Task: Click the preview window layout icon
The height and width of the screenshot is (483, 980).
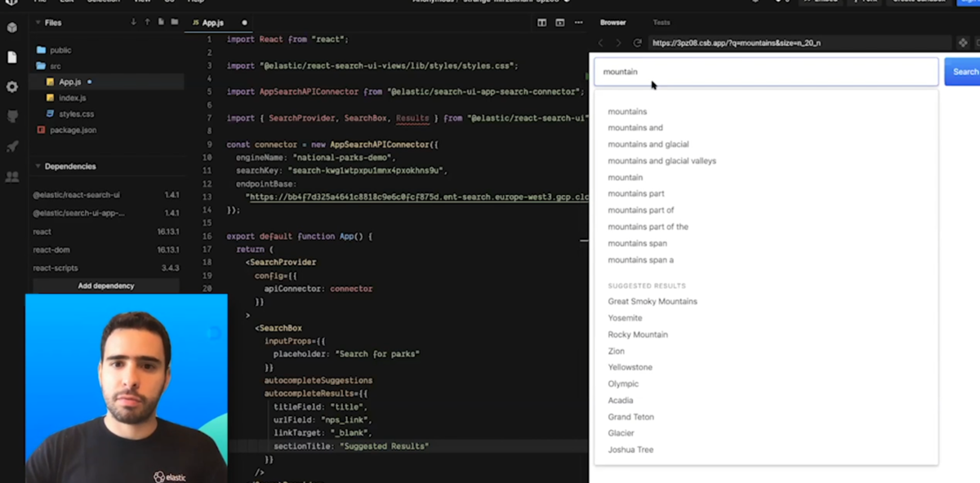Action: pos(560,23)
